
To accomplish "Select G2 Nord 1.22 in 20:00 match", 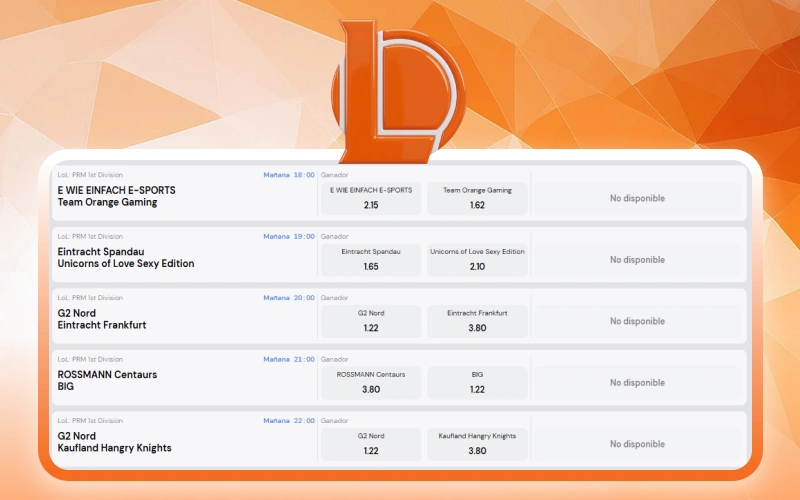I will point(371,321).
